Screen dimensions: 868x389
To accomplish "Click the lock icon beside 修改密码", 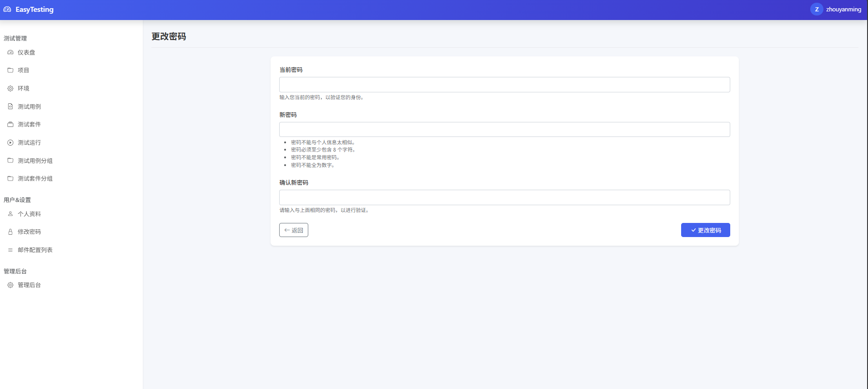I will (10, 232).
